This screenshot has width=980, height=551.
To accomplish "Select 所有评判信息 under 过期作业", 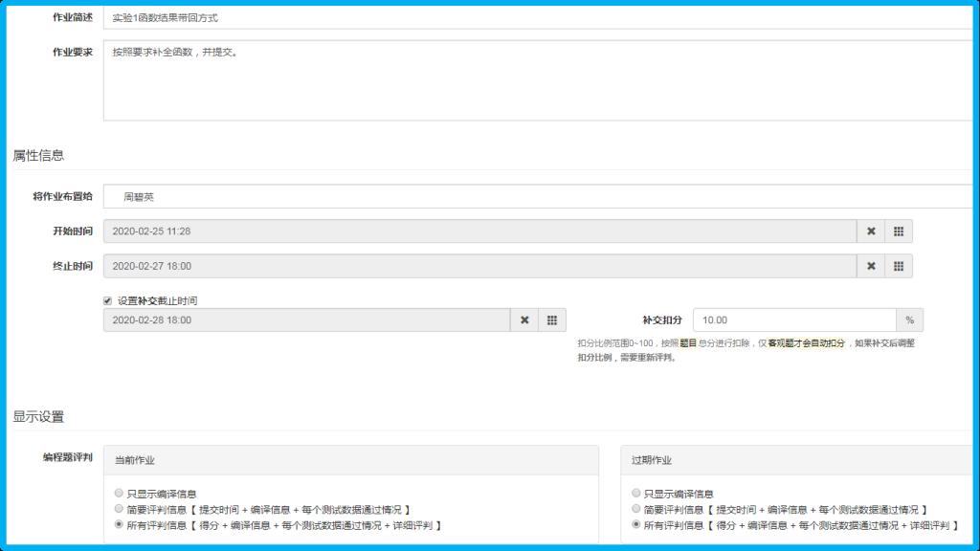I will pyautogui.click(x=636, y=525).
